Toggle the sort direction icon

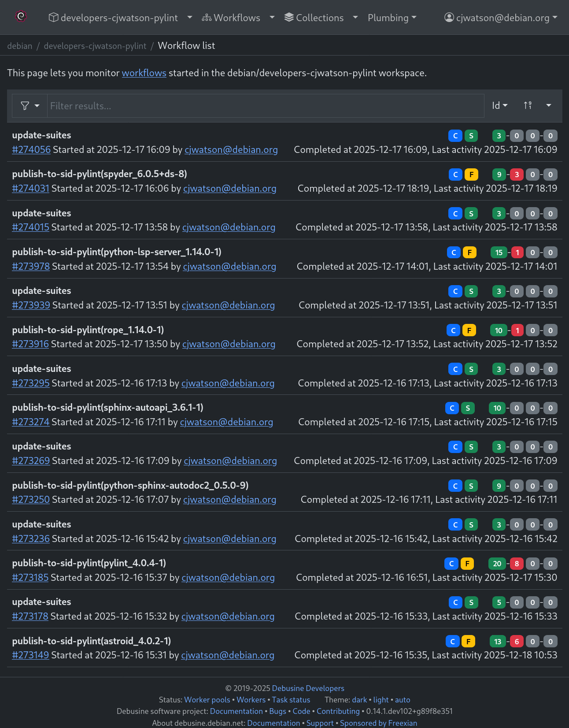528,105
